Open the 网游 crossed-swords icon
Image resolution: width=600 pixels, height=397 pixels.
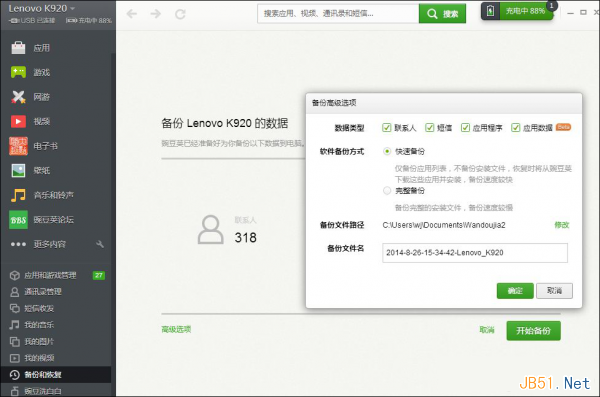point(18,97)
